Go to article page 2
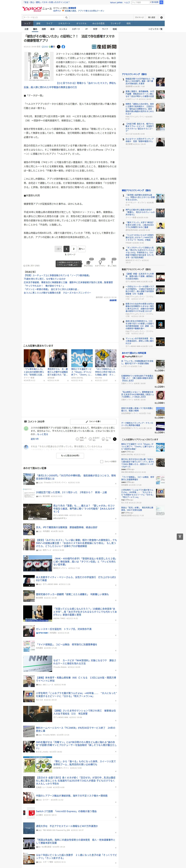 pyautogui.click(x=74, y=249)
